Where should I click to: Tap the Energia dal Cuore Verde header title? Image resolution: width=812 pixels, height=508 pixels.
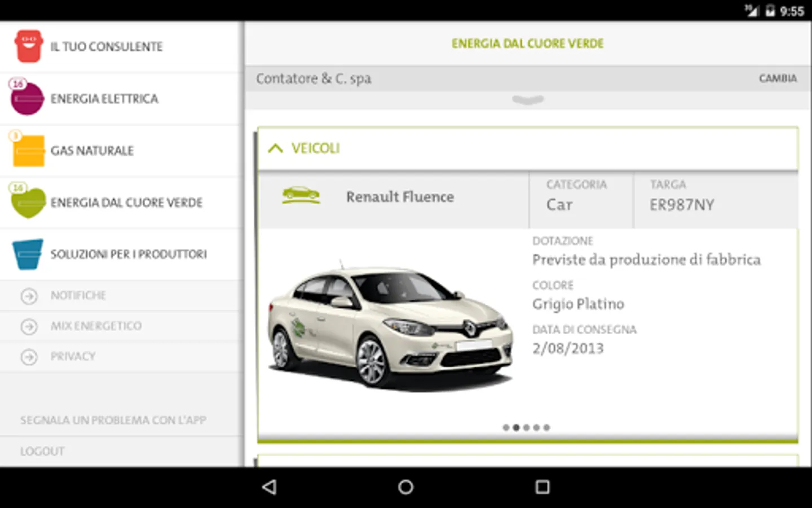[527, 43]
